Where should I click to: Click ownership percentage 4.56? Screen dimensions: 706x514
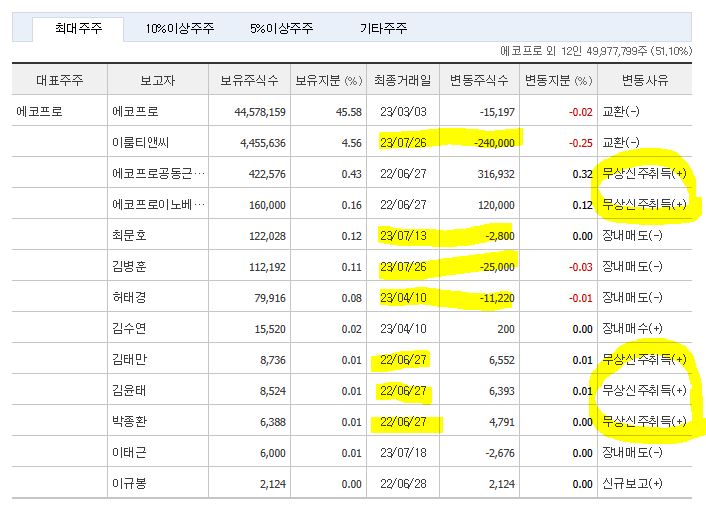tap(351, 143)
